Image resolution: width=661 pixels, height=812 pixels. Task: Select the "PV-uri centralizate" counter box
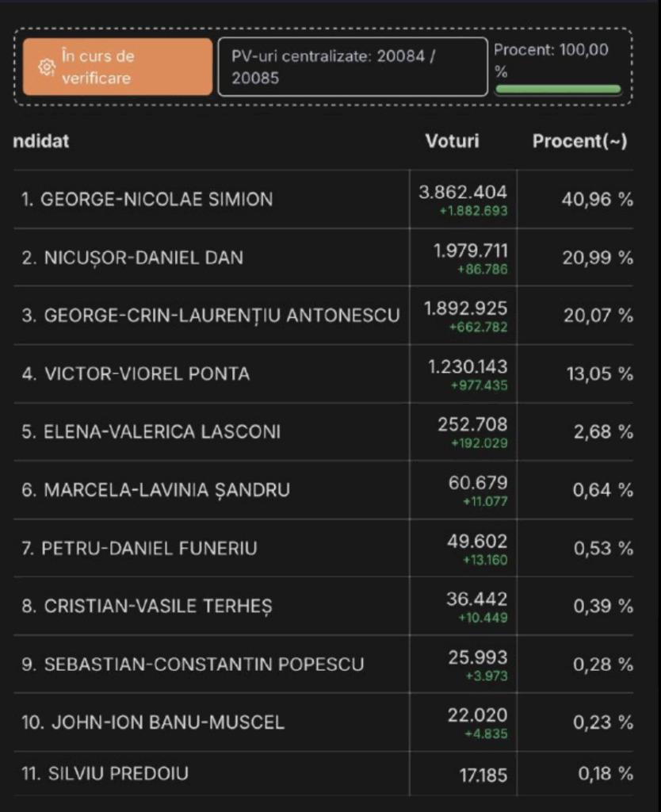pyautogui.click(x=353, y=67)
